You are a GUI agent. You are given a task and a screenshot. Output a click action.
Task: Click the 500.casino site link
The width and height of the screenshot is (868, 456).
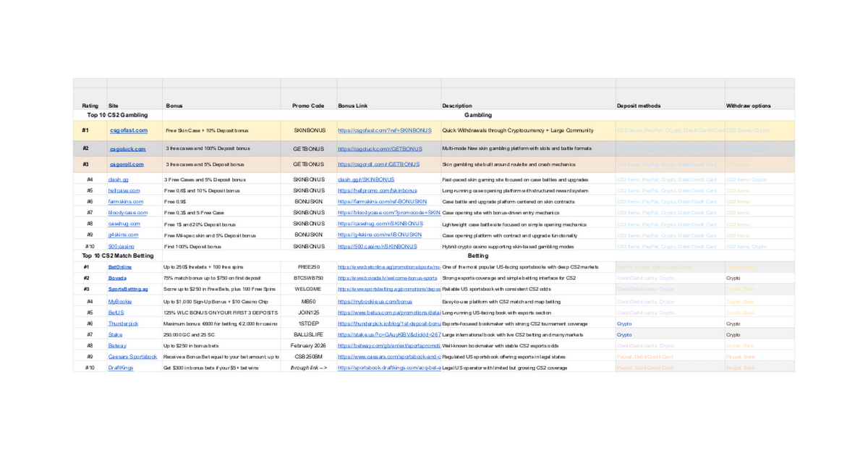click(121, 246)
